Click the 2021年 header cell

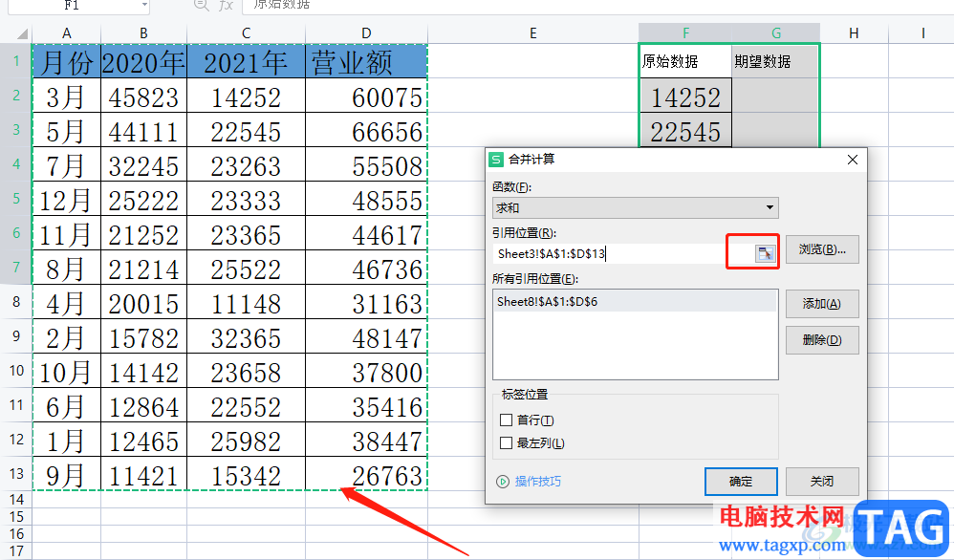click(x=246, y=61)
